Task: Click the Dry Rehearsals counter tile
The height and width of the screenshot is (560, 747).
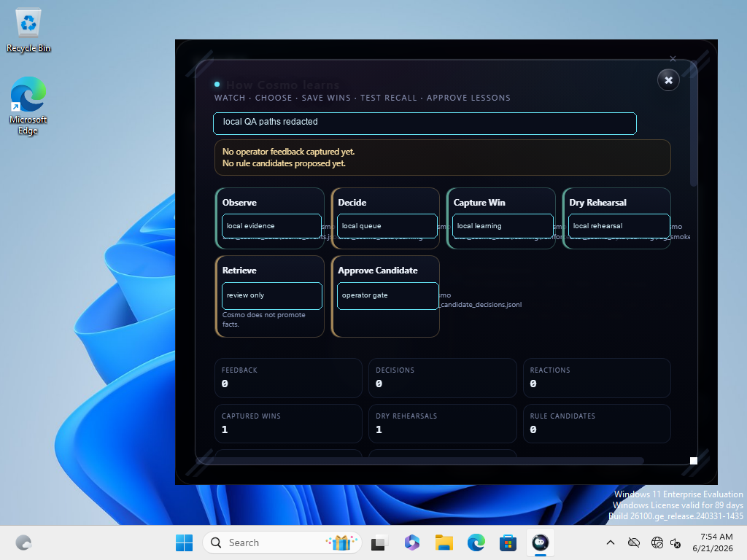Action: pos(443,424)
